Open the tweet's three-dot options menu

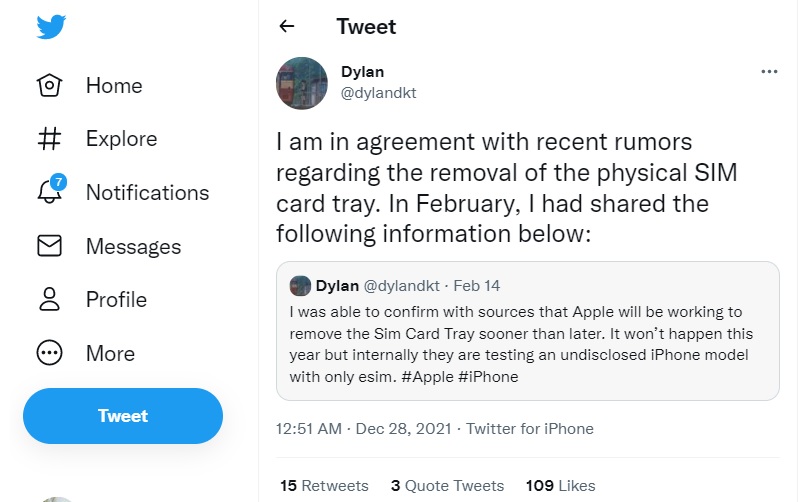pos(769,72)
